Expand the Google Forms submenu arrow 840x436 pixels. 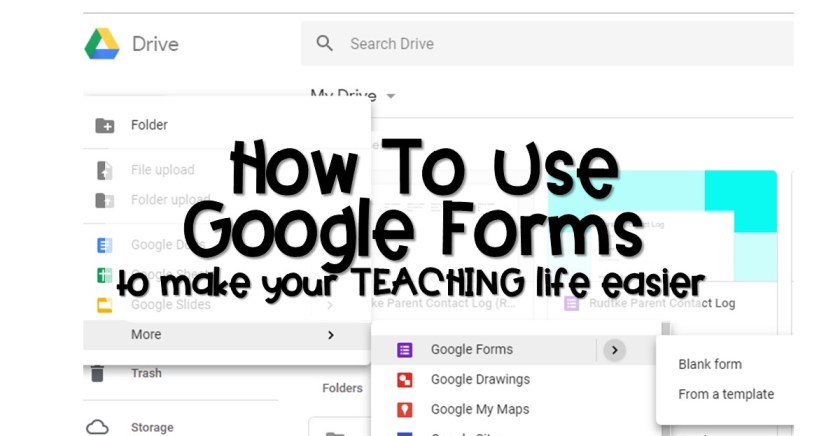(614, 350)
